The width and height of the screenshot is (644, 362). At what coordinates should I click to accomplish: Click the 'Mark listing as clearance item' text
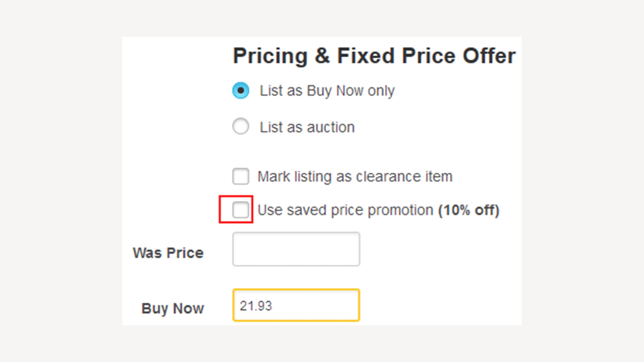(x=355, y=176)
